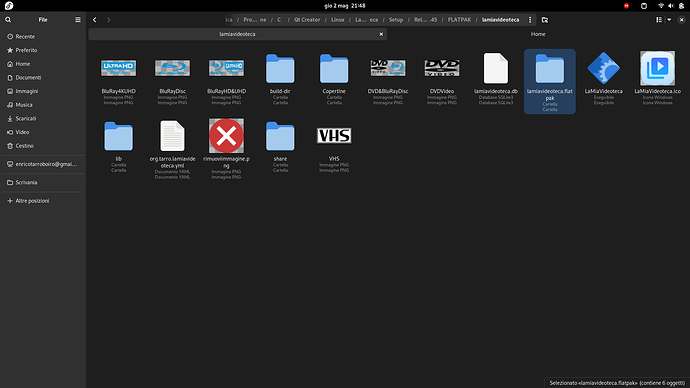Select the DVDVideo image file

[x=442, y=78]
